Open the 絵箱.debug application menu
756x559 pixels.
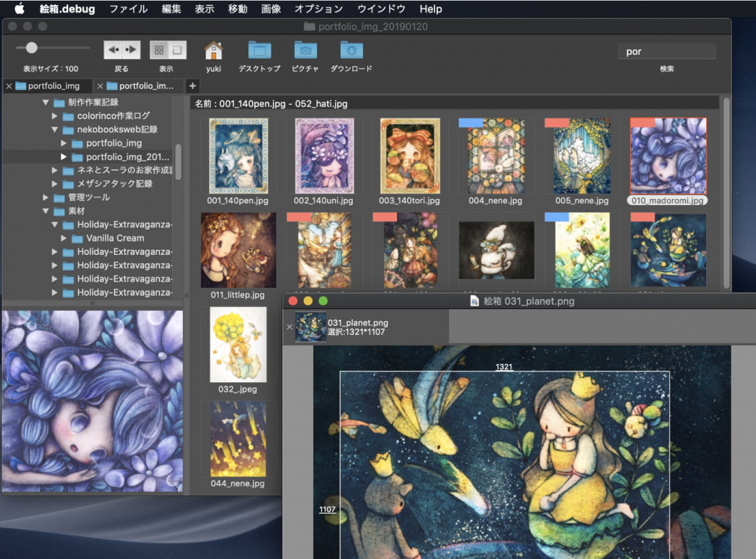(x=68, y=9)
